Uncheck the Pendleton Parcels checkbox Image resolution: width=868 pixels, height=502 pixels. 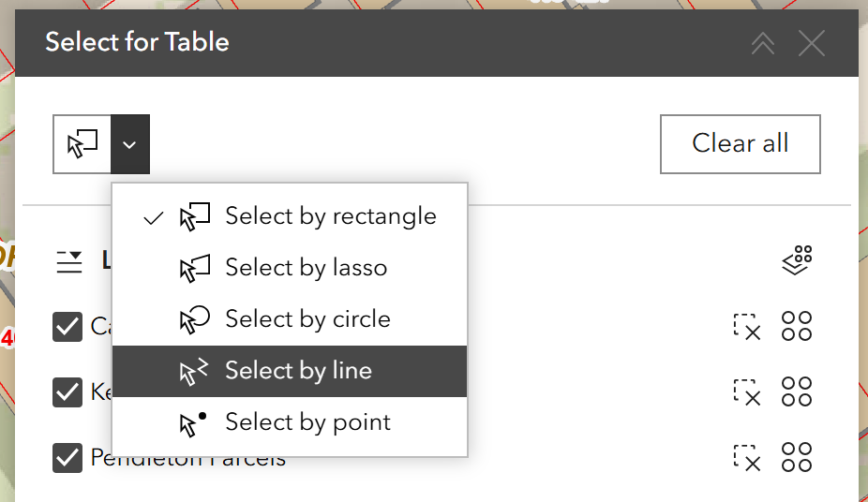(x=67, y=458)
